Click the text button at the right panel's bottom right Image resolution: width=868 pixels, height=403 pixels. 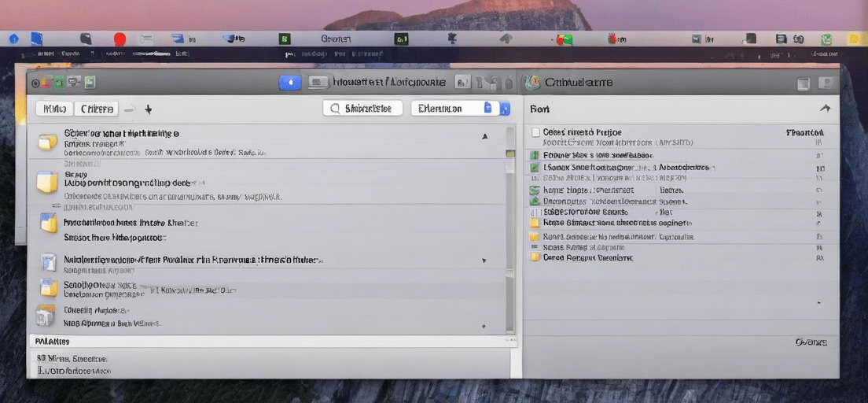tap(811, 342)
